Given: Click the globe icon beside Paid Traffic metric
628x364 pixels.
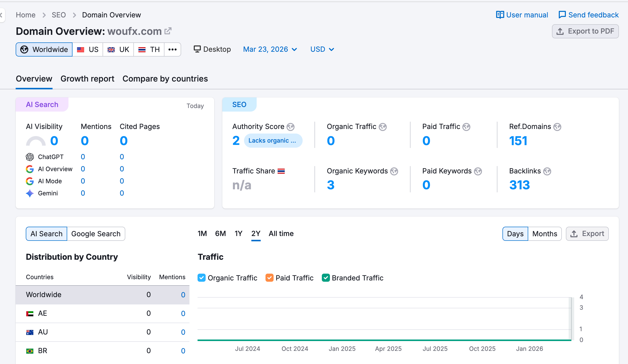Looking at the screenshot, I should [466, 127].
